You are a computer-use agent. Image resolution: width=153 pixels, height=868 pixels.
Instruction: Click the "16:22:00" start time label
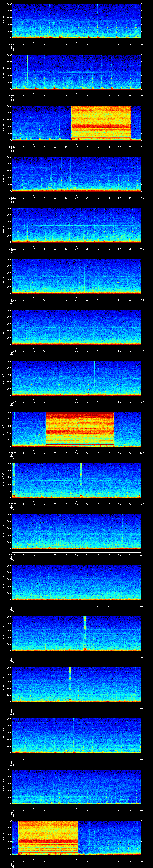(x=12, y=453)
